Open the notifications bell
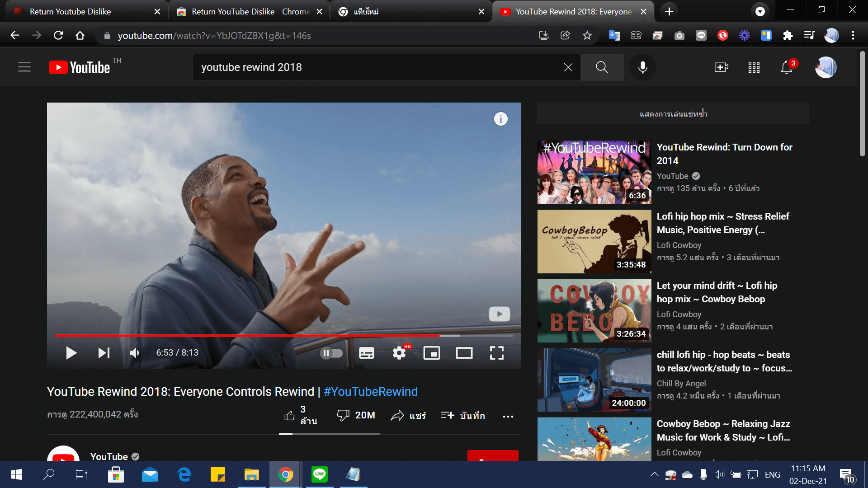 click(787, 67)
